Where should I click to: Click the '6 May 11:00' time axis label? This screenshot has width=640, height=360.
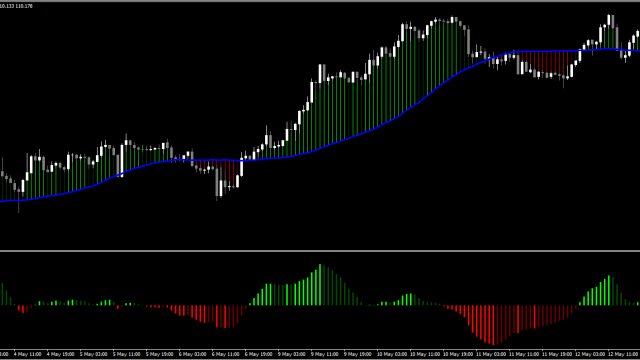(x=226, y=354)
